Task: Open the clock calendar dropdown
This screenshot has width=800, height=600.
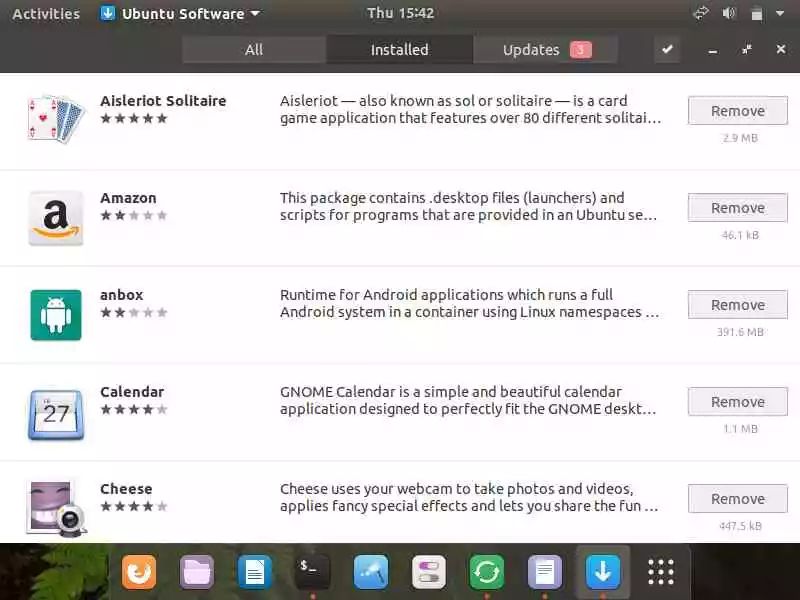Action: 401,13
